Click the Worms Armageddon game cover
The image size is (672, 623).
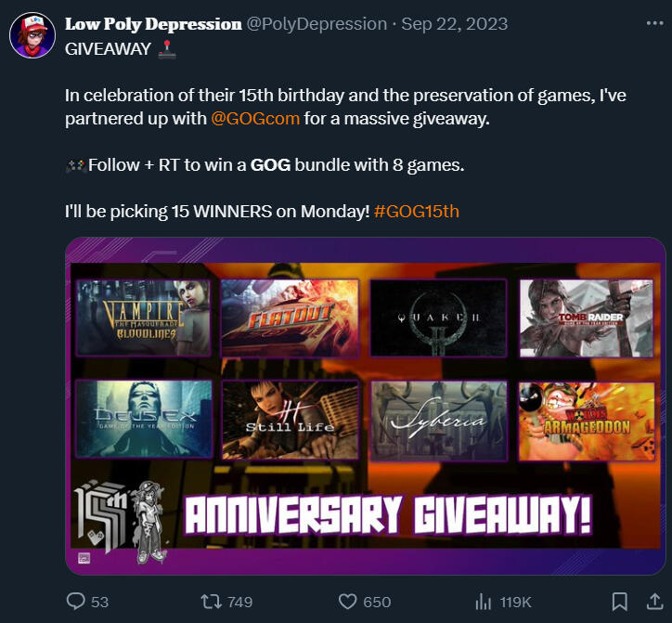pyautogui.click(x=587, y=422)
